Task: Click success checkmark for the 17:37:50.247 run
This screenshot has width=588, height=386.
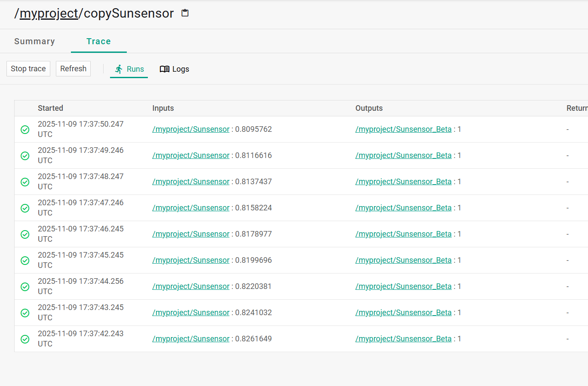Action: (25, 129)
